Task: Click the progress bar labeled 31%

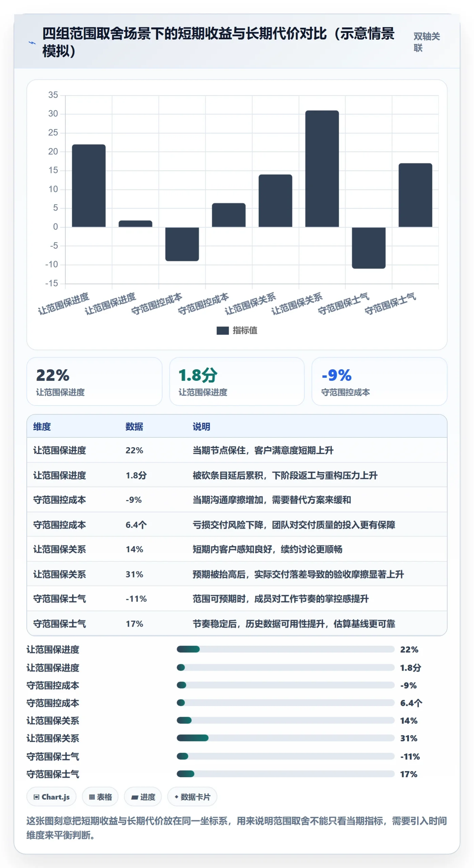Action: (x=286, y=738)
